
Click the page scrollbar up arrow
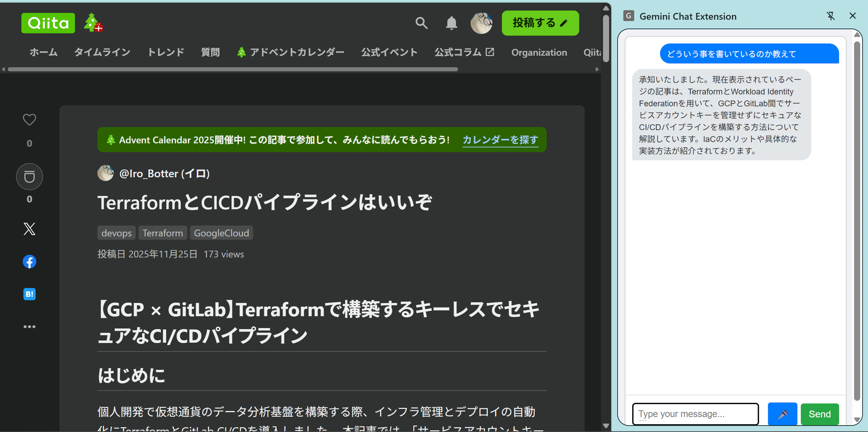pyautogui.click(x=606, y=8)
